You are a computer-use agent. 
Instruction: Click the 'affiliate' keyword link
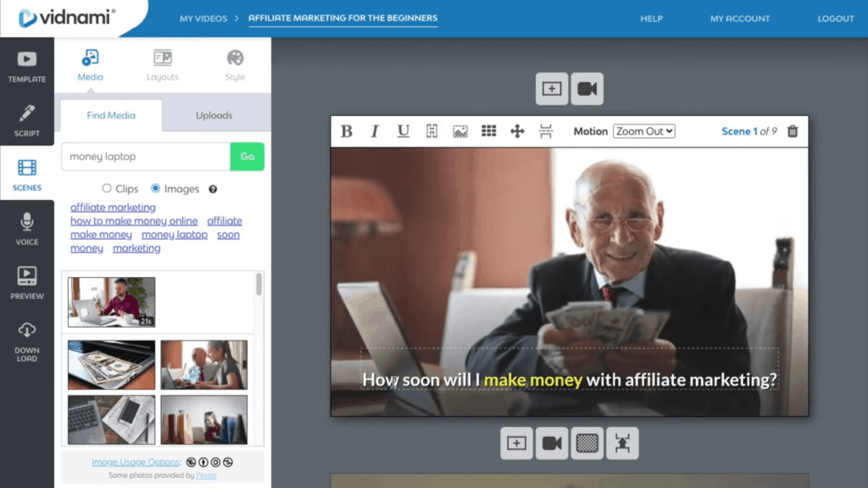point(225,221)
